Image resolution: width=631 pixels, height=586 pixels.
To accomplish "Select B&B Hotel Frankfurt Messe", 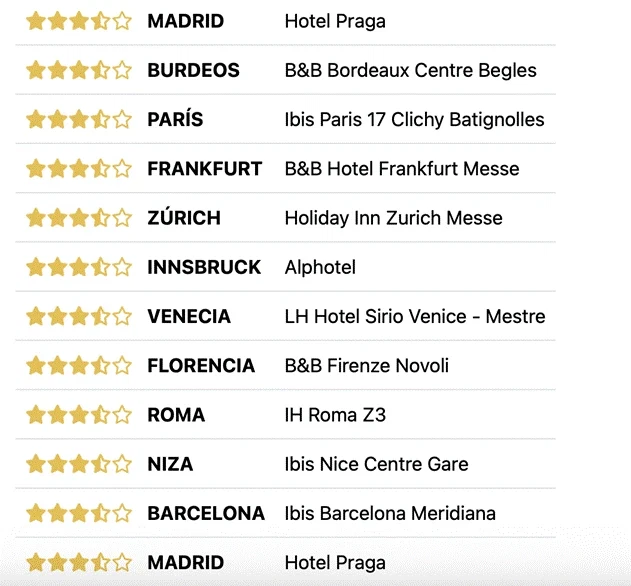I will [402, 168].
